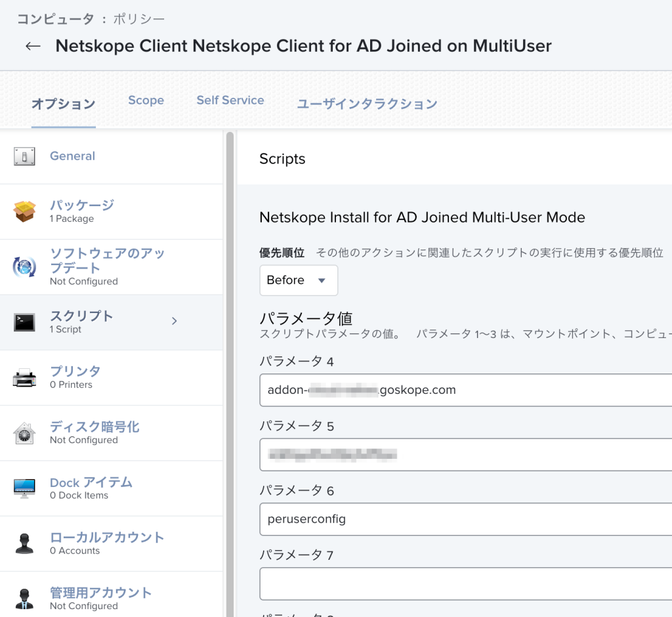Click the empty パラメータ 7 field
672x617 pixels.
point(466,584)
